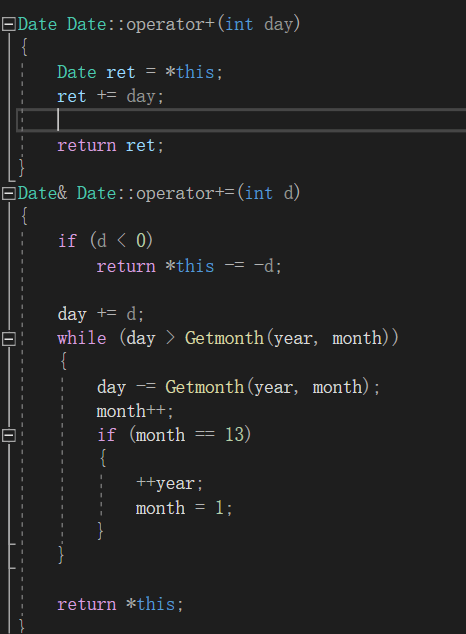Select the 'operator+=' function name
This screenshot has height=634, width=466.
pos(185,193)
